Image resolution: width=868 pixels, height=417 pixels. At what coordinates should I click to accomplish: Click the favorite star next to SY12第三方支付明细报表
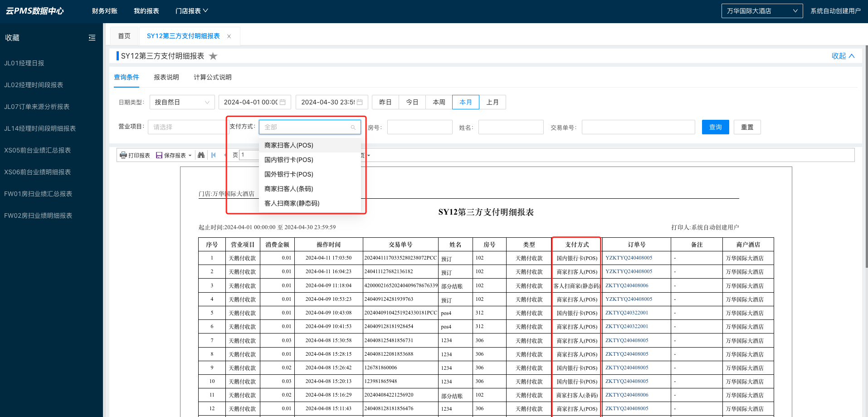pos(213,56)
